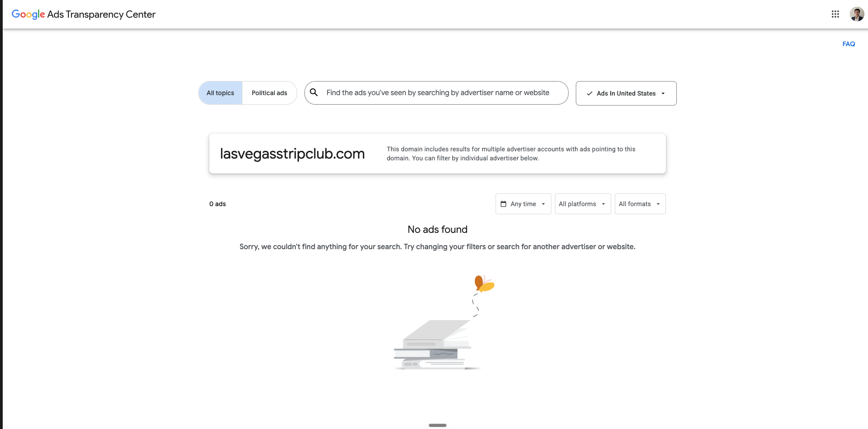Click lasvegasstripclub.com domain heading
The height and width of the screenshot is (429, 868).
[292, 154]
